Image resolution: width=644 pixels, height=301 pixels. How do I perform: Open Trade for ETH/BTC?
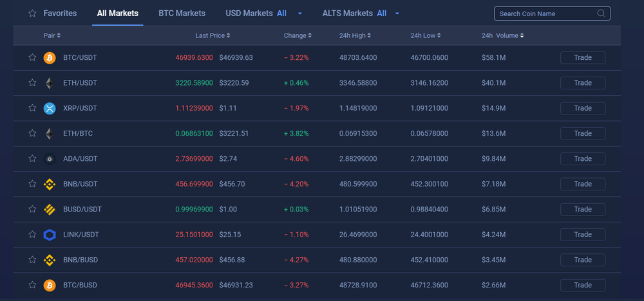(583, 134)
